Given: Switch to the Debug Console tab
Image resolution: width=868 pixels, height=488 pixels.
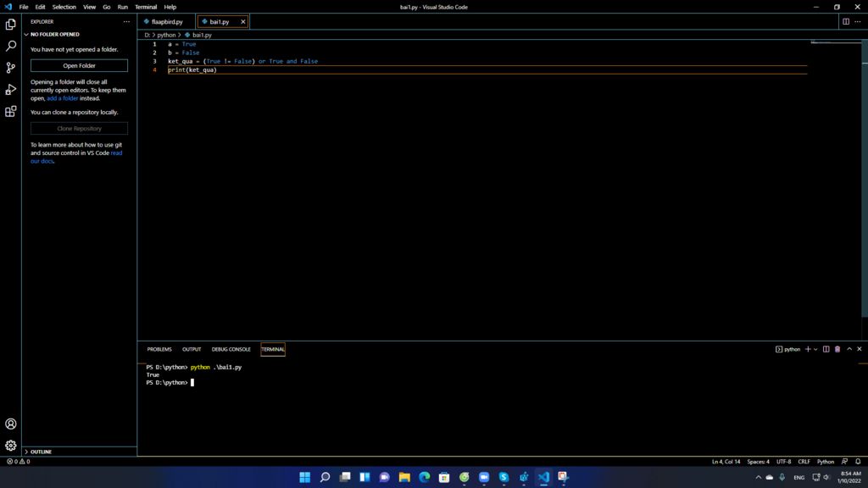Looking at the screenshot, I should (231, 349).
